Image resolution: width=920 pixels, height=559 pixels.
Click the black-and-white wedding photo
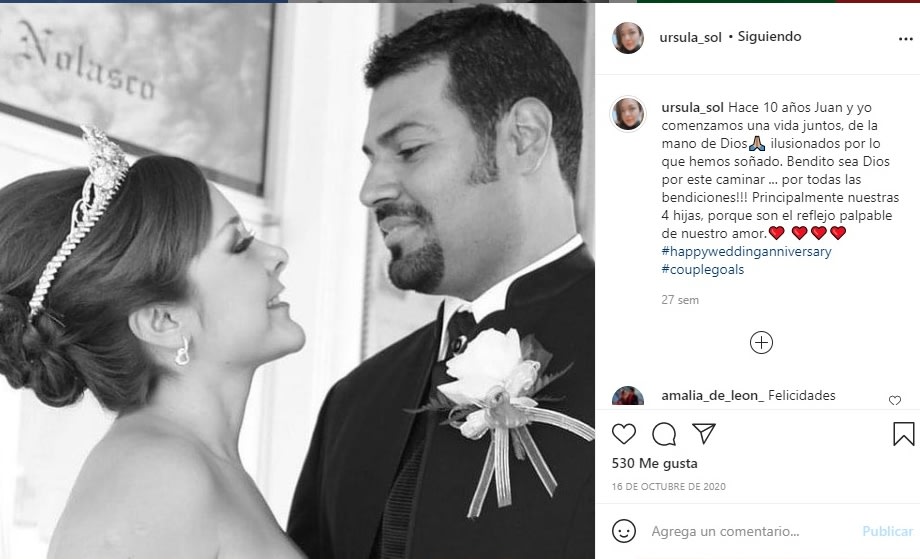pos(297,280)
